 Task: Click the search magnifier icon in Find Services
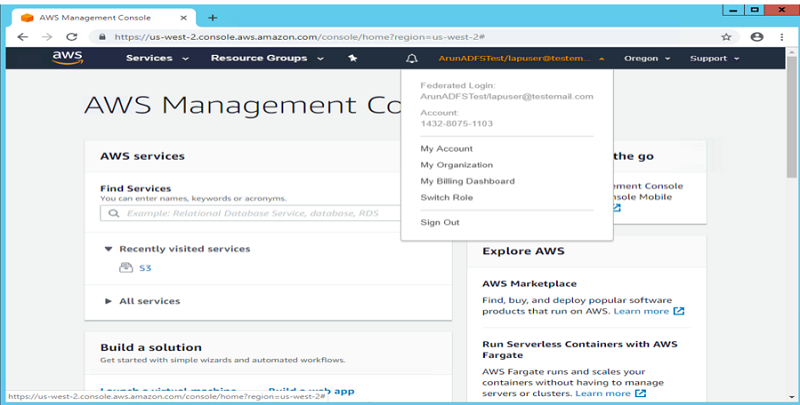pos(114,213)
